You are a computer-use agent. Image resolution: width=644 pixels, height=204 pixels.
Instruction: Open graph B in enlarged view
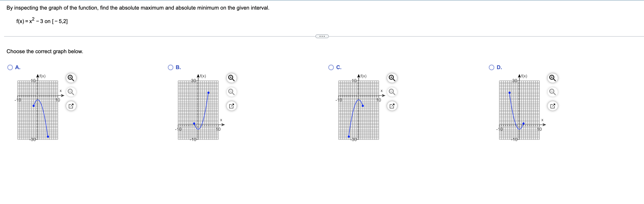pyautogui.click(x=231, y=106)
